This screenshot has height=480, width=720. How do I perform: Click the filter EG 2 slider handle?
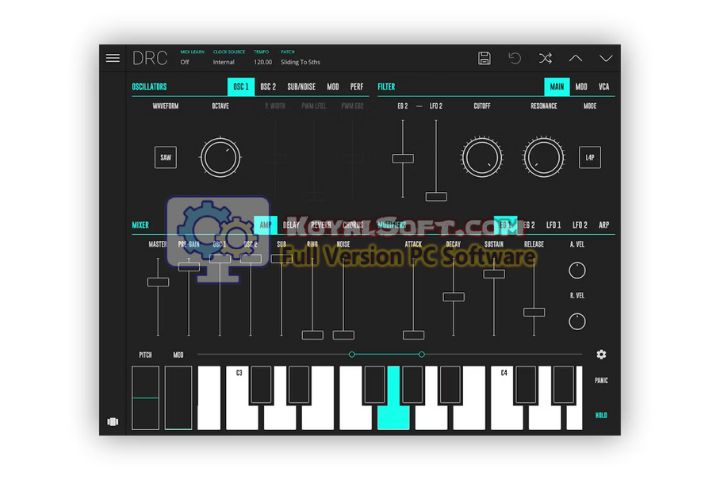point(403,158)
